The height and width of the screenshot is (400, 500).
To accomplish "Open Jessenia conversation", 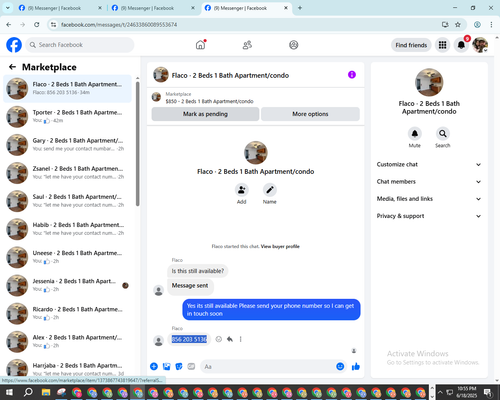I will point(67,285).
